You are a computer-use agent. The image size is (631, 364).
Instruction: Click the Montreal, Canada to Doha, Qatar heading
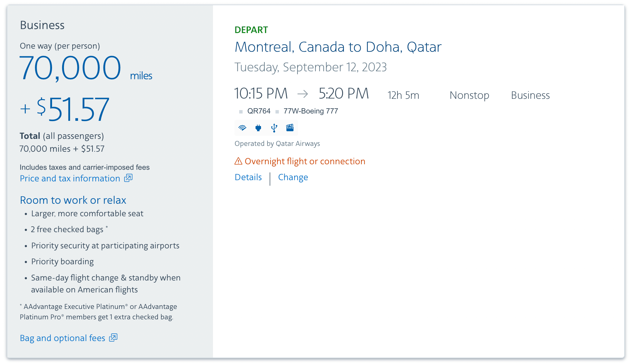338,47
